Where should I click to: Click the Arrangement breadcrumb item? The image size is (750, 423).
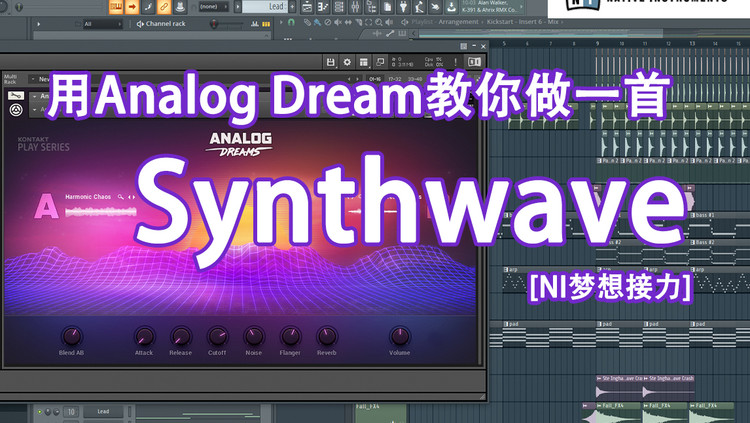458,22
